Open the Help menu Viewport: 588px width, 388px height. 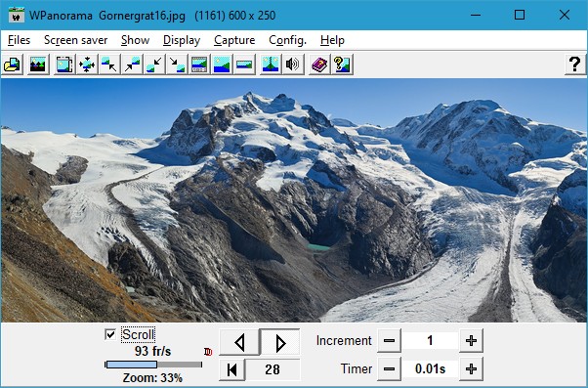332,40
